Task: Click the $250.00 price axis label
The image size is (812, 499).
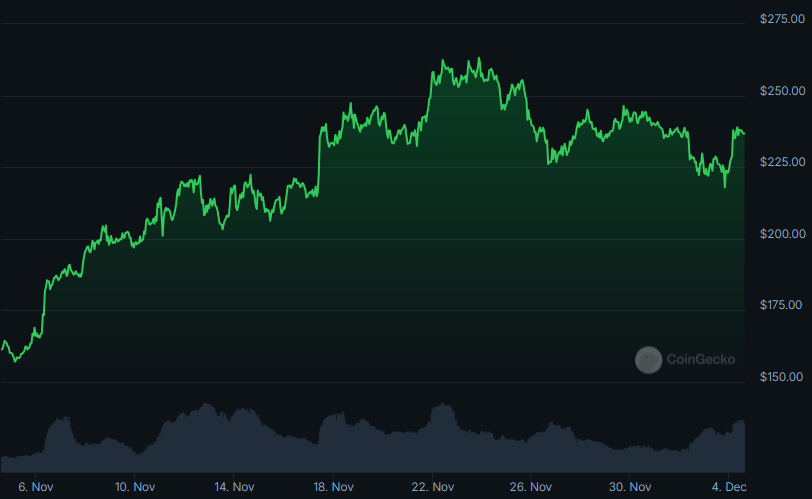Action: click(x=782, y=91)
